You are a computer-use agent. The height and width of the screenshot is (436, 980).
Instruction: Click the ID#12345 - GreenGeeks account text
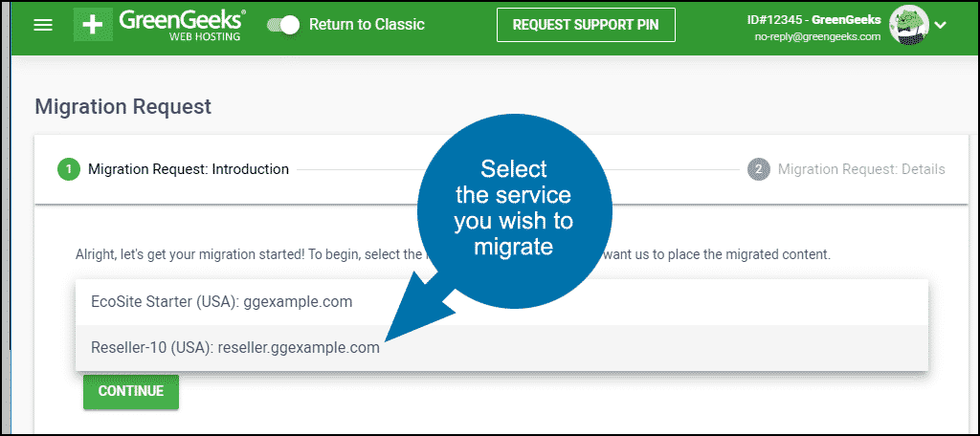(813, 19)
